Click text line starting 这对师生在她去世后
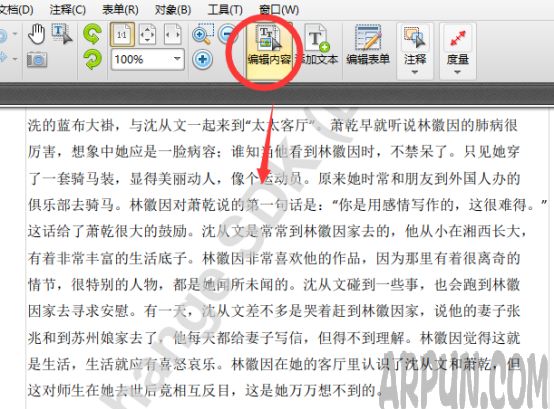Image resolution: width=554 pixels, height=409 pixels. coord(206,391)
